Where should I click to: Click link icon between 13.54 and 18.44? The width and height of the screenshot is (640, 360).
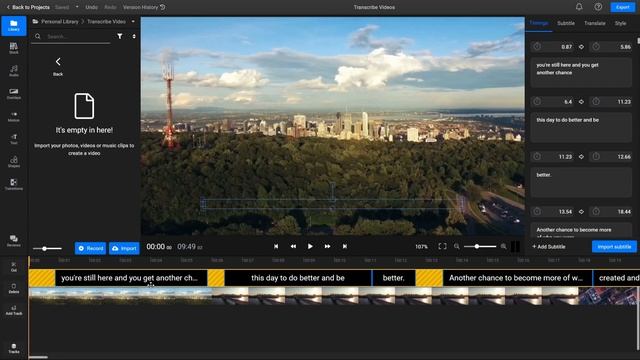point(581,211)
